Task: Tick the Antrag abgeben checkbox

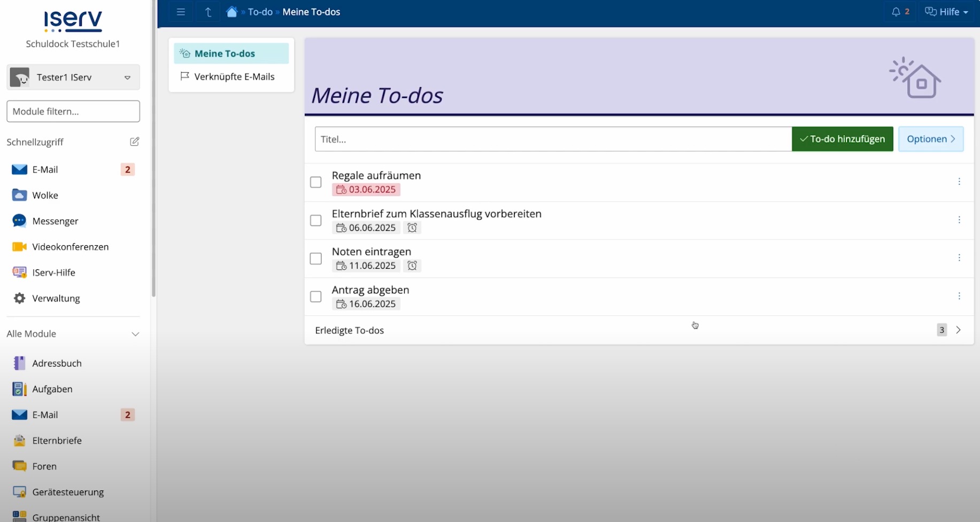Action: pyautogui.click(x=316, y=297)
